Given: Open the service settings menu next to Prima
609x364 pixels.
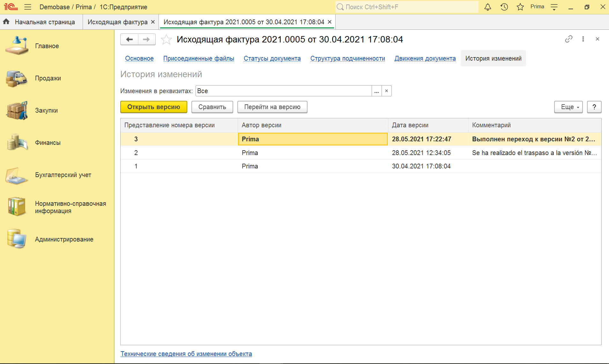Looking at the screenshot, I should (x=554, y=7).
